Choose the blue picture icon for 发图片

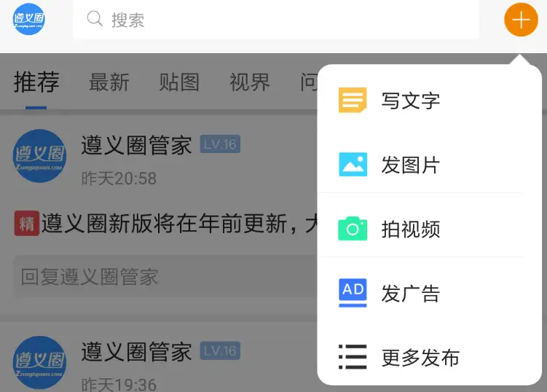353,165
